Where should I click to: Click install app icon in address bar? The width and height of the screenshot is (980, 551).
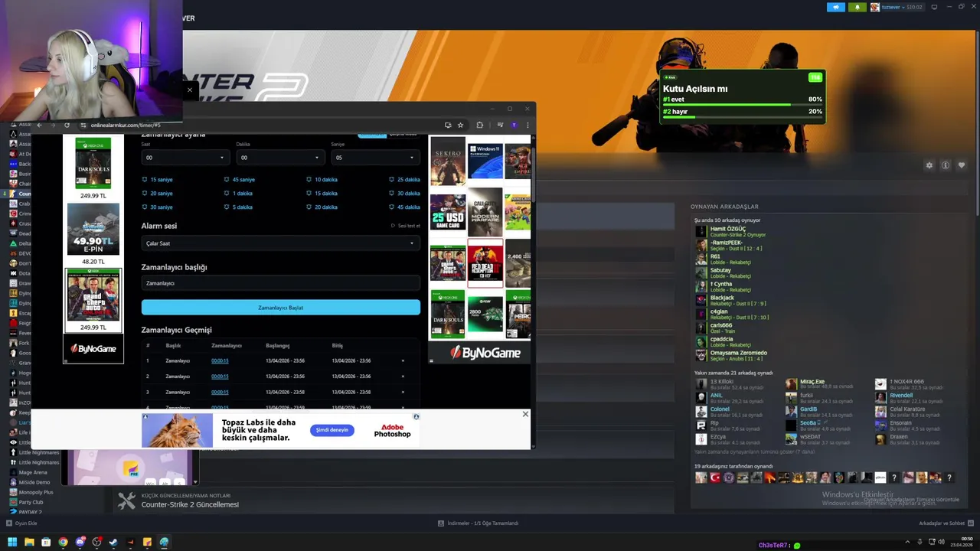point(448,125)
